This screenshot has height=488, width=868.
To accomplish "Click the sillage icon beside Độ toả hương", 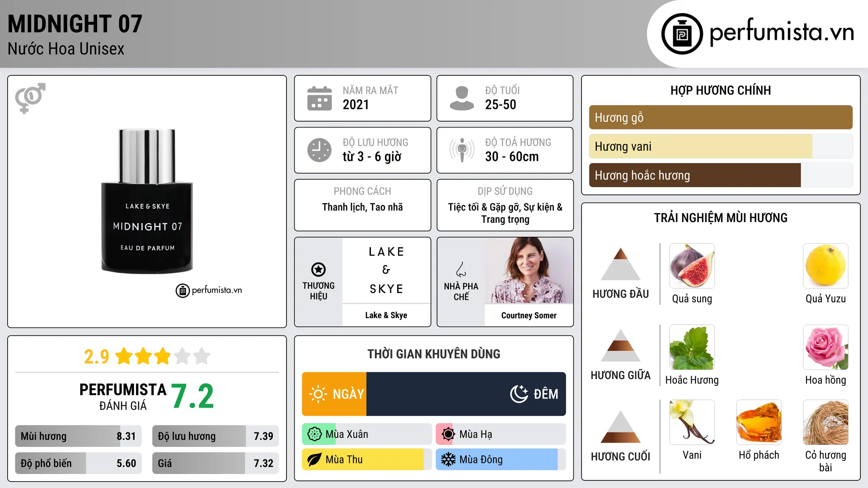I will pos(462,150).
